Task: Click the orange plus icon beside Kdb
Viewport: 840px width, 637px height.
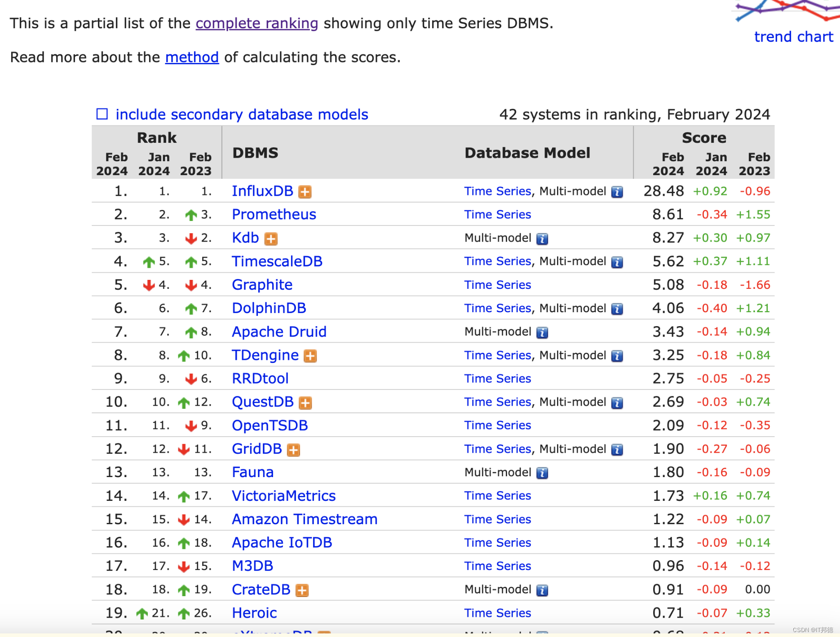Action: click(271, 239)
